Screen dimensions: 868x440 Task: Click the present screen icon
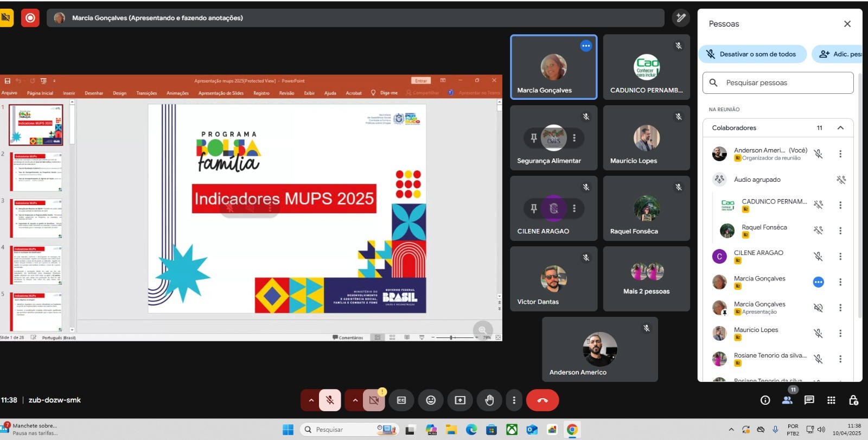click(460, 400)
